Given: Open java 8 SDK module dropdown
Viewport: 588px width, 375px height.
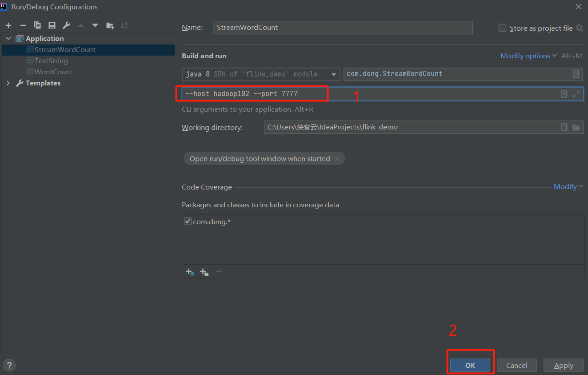Looking at the screenshot, I should (261, 74).
